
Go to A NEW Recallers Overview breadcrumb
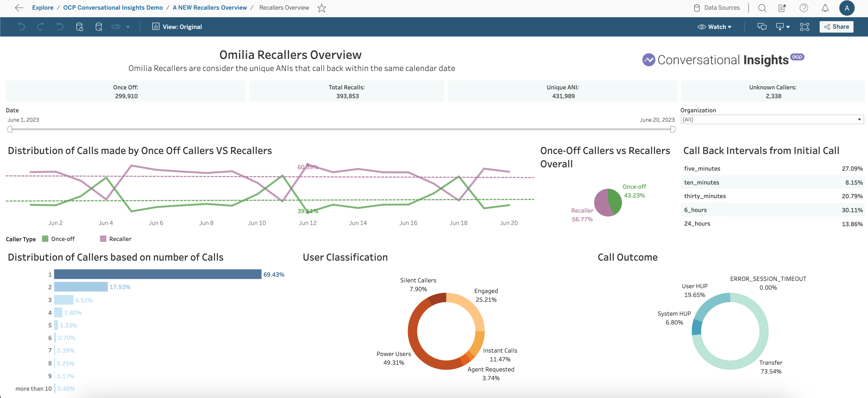click(209, 8)
